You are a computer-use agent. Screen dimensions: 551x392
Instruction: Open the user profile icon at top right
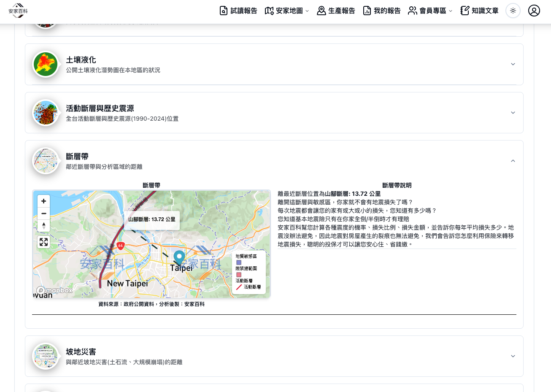[534, 11]
